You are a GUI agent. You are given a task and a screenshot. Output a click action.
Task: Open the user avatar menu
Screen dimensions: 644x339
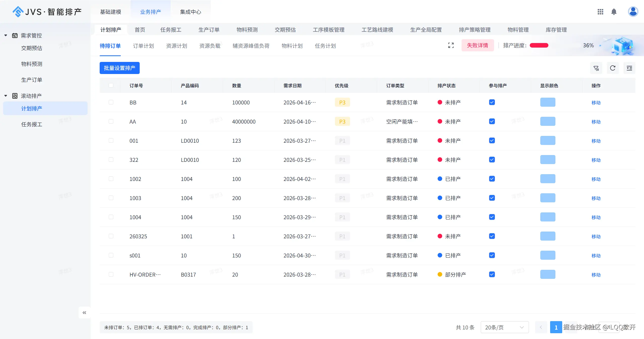[633, 12]
